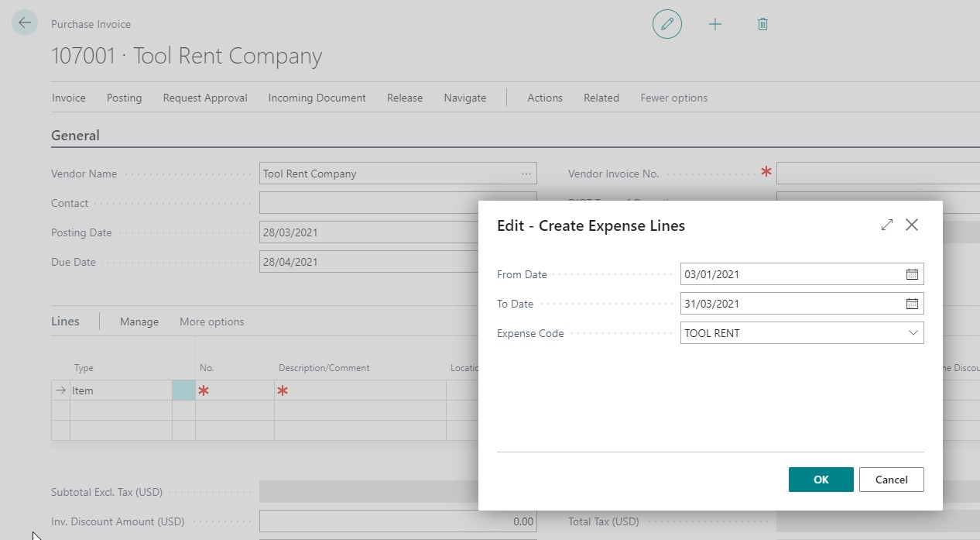This screenshot has height=540, width=980.
Task: Open the Release menu
Action: pos(405,98)
